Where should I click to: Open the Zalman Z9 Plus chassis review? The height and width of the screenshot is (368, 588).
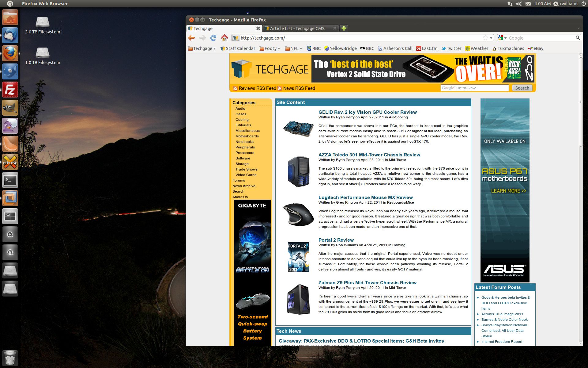coord(367,283)
